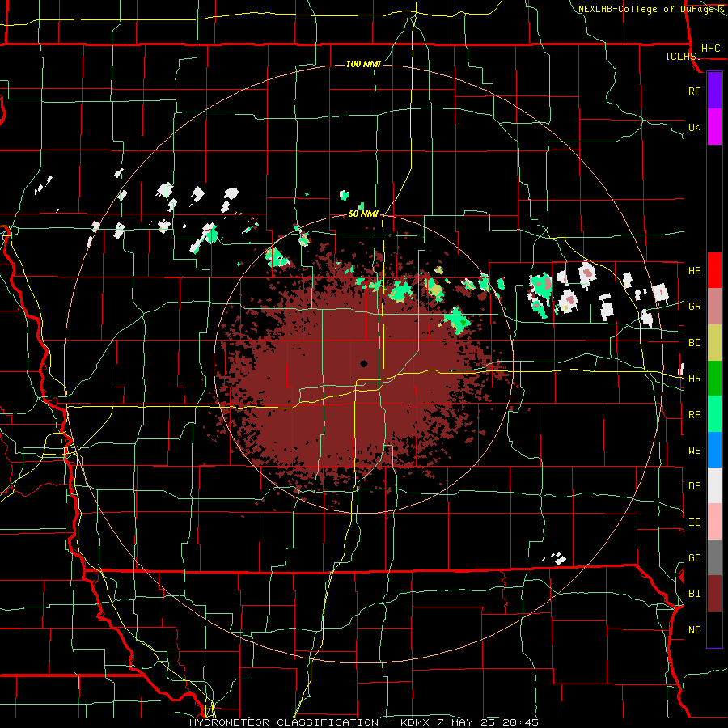
Task: Click the RF legend label
Action: click(695, 91)
